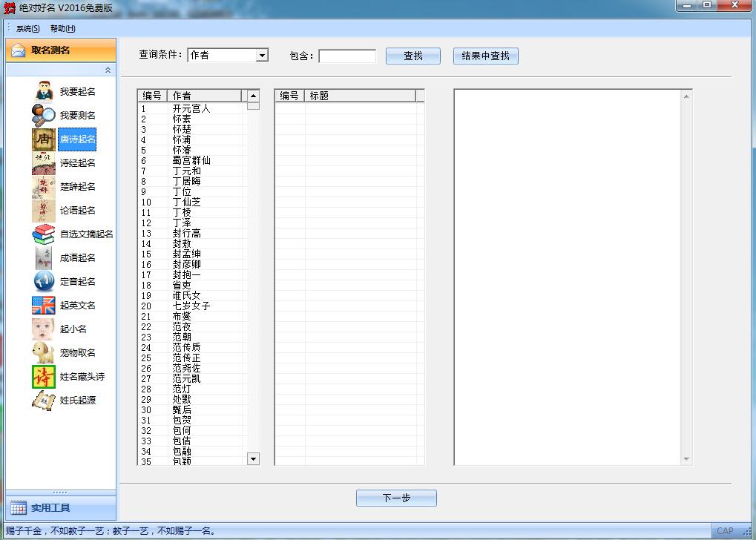This screenshot has height=540, width=756.
Task: Select author row 开元宫人
Action: pos(192,108)
